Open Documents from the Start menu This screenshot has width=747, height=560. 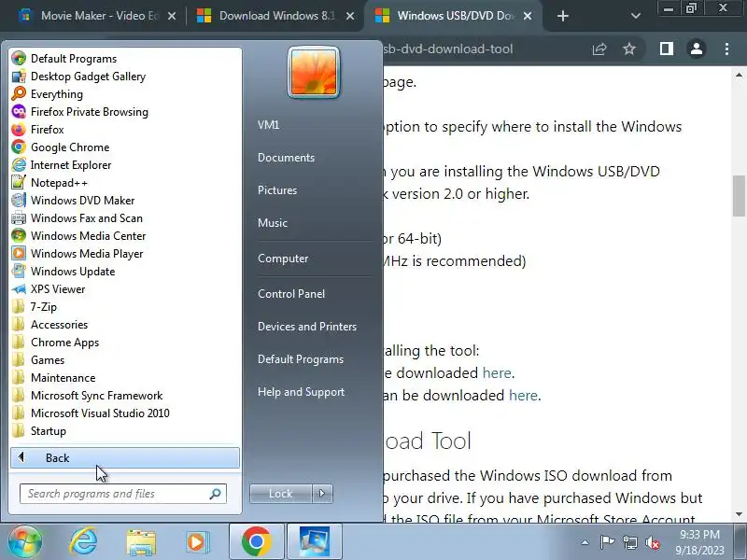(286, 158)
